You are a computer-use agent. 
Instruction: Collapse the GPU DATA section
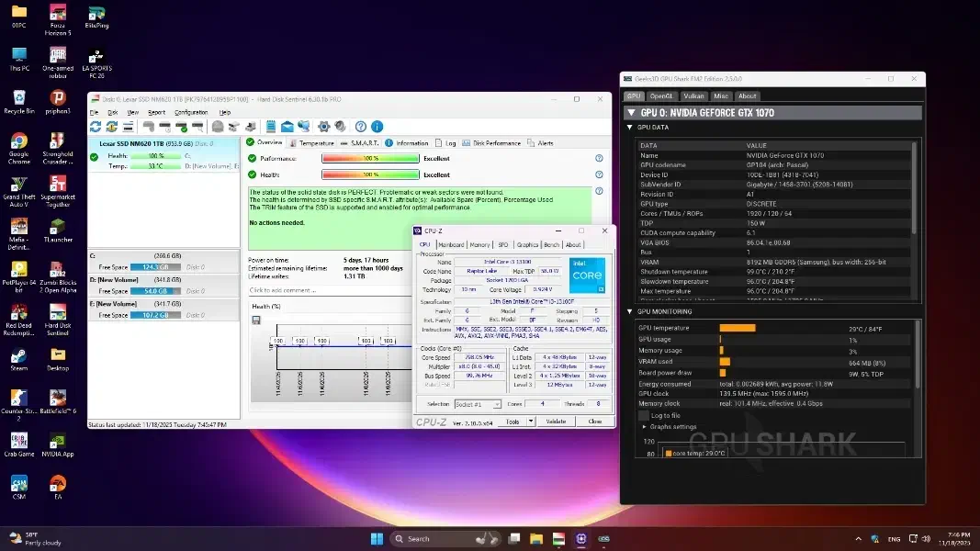(x=630, y=127)
